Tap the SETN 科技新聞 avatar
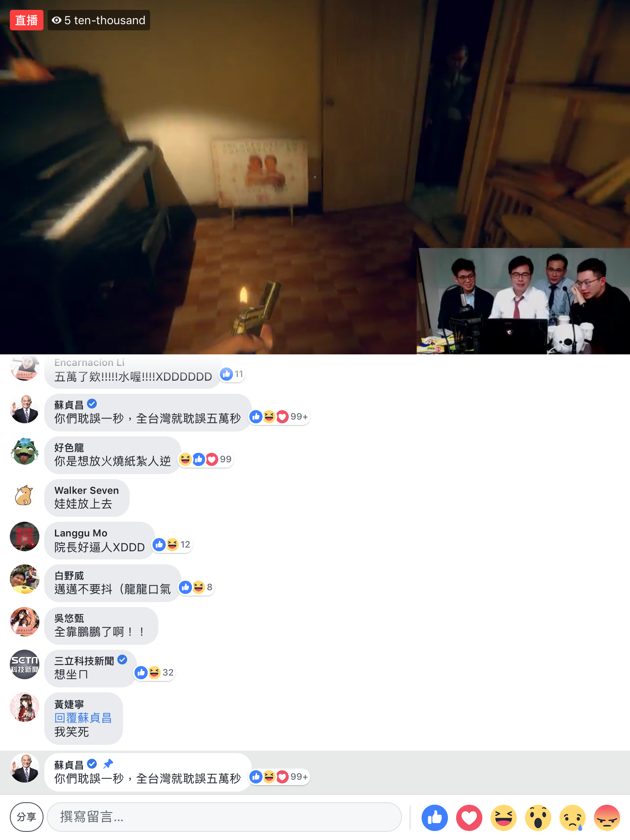Image resolution: width=630 pixels, height=840 pixels. (x=25, y=664)
